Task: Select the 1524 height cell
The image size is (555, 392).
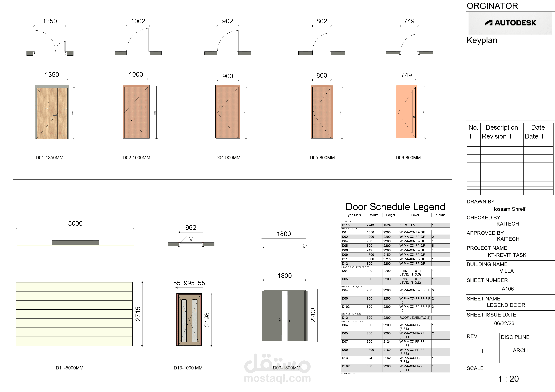Action: pyautogui.click(x=391, y=225)
